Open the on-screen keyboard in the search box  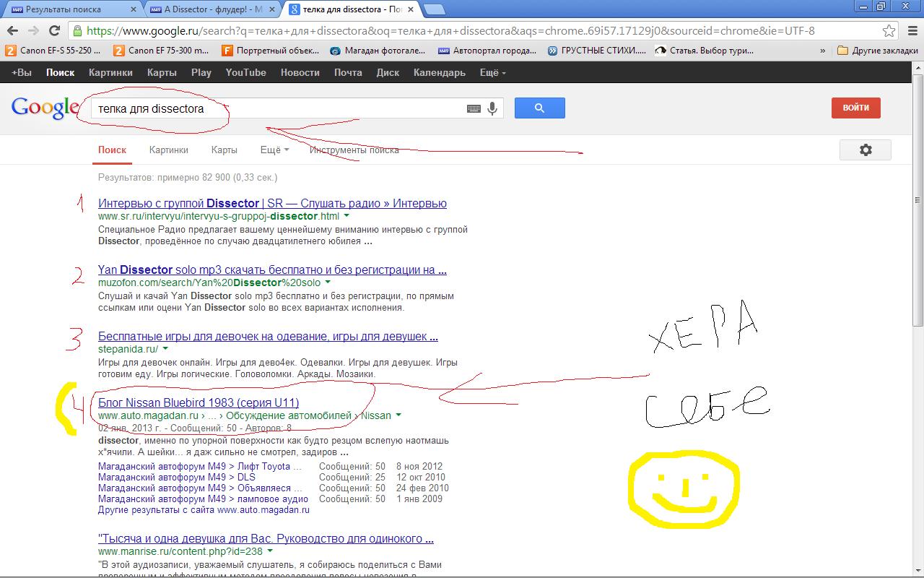[x=474, y=108]
